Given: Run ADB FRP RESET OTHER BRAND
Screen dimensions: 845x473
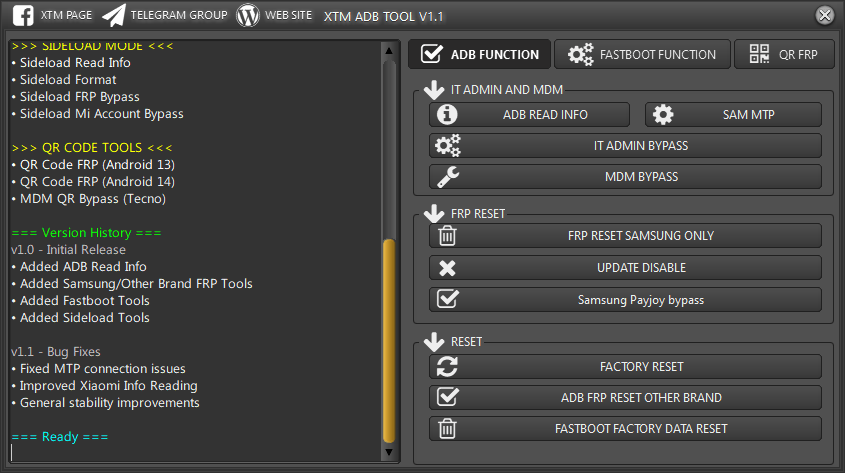Looking at the screenshot, I should click(626, 398).
